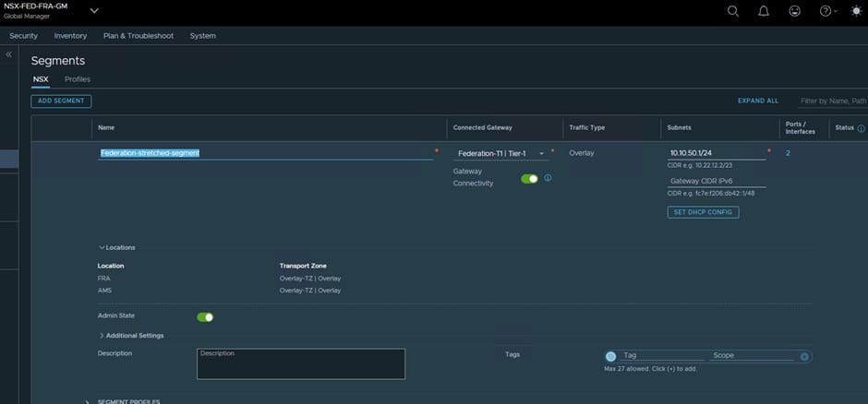This screenshot has height=404, width=868.
Task: Click the Ports / Interfaces count 2
Action: [788, 153]
